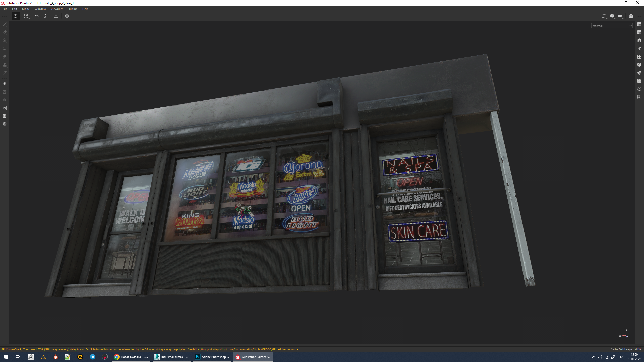Select the Material picker eyedropper
The height and width of the screenshot is (362, 644).
pos(5,73)
